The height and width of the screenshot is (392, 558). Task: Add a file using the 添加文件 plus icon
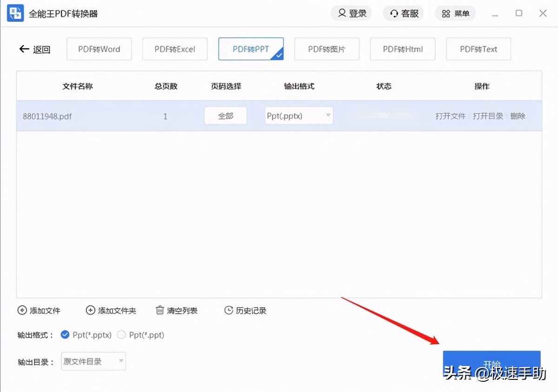click(x=22, y=310)
